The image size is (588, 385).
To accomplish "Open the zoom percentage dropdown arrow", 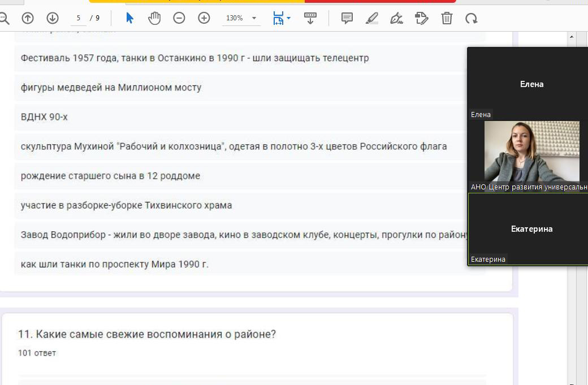I will pos(254,18).
